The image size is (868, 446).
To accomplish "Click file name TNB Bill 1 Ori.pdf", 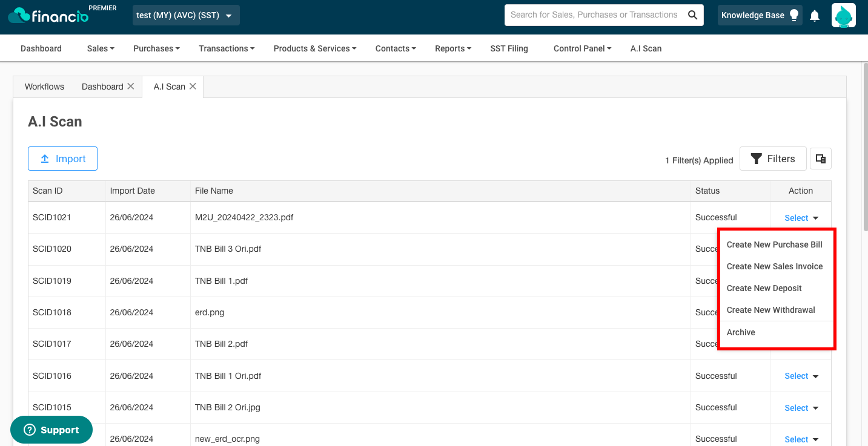I will [228, 376].
